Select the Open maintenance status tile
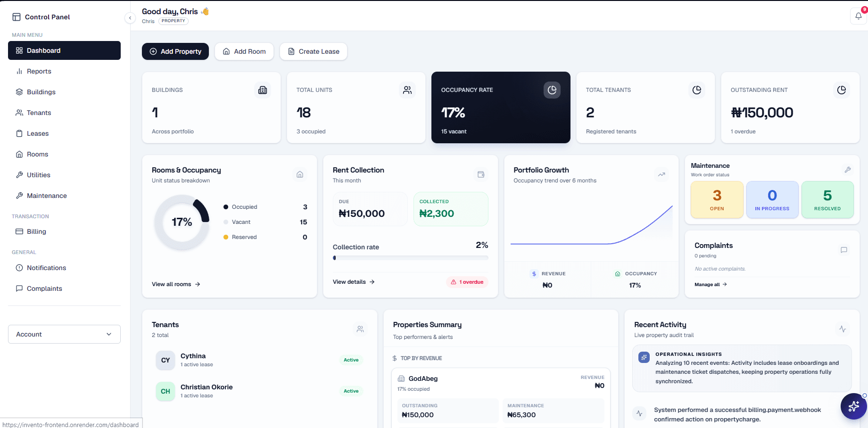 (717, 200)
